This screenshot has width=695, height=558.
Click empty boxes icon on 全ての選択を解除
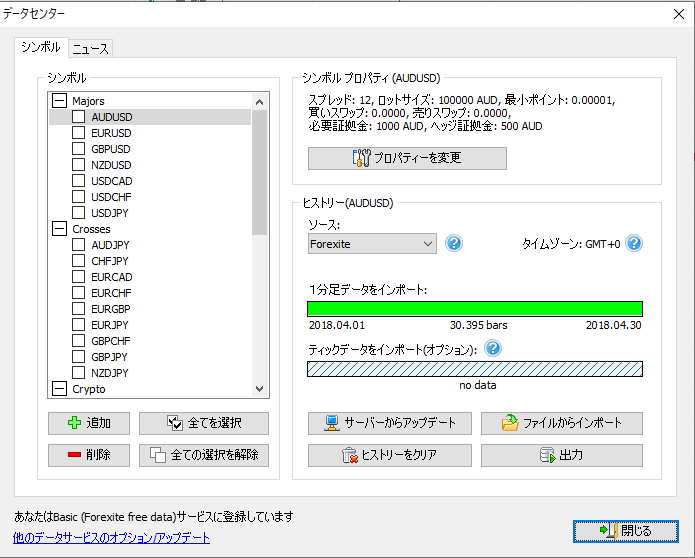[x=157, y=455]
